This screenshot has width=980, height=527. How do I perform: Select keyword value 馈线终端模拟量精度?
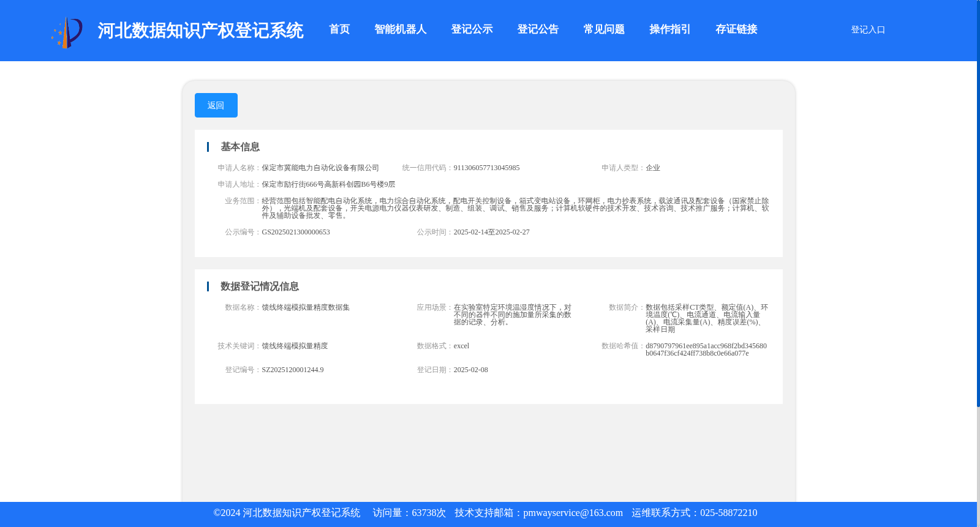coord(295,346)
